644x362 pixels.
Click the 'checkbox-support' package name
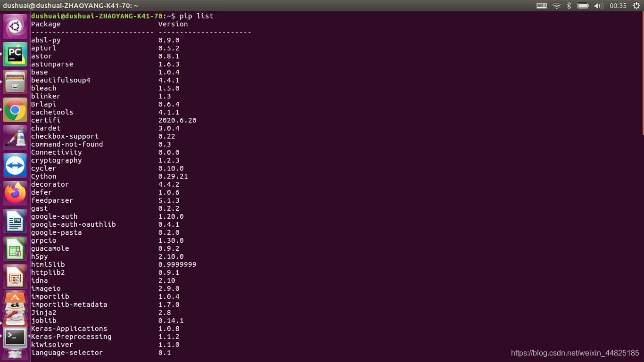pyautogui.click(x=65, y=136)
